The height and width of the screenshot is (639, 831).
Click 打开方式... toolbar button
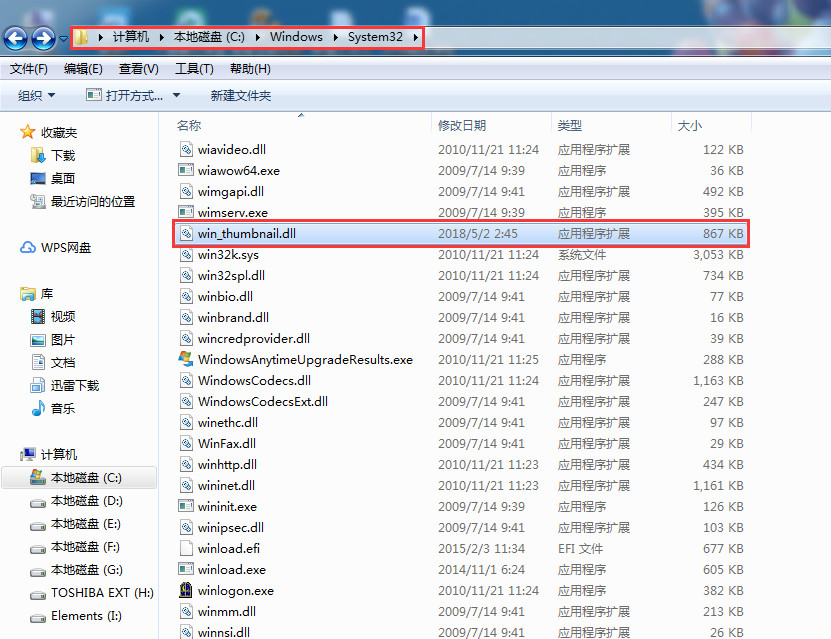coord(125,95)
